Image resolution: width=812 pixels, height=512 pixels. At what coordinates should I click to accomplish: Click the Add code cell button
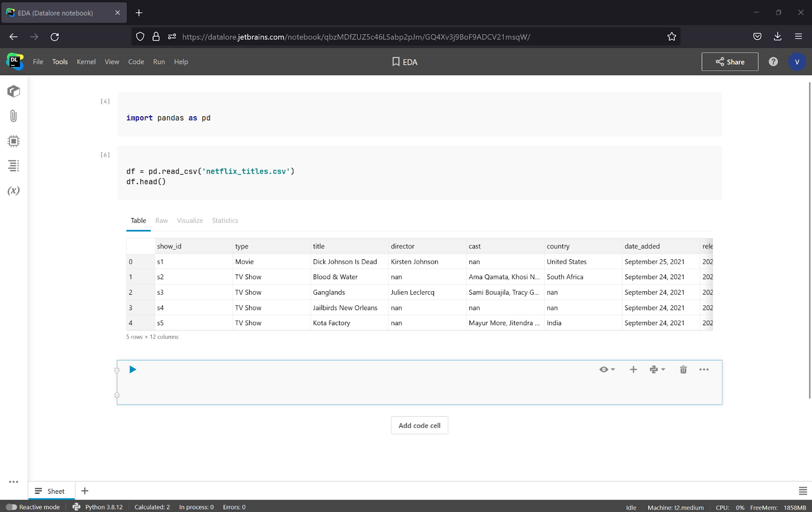[x=419, y=425]
